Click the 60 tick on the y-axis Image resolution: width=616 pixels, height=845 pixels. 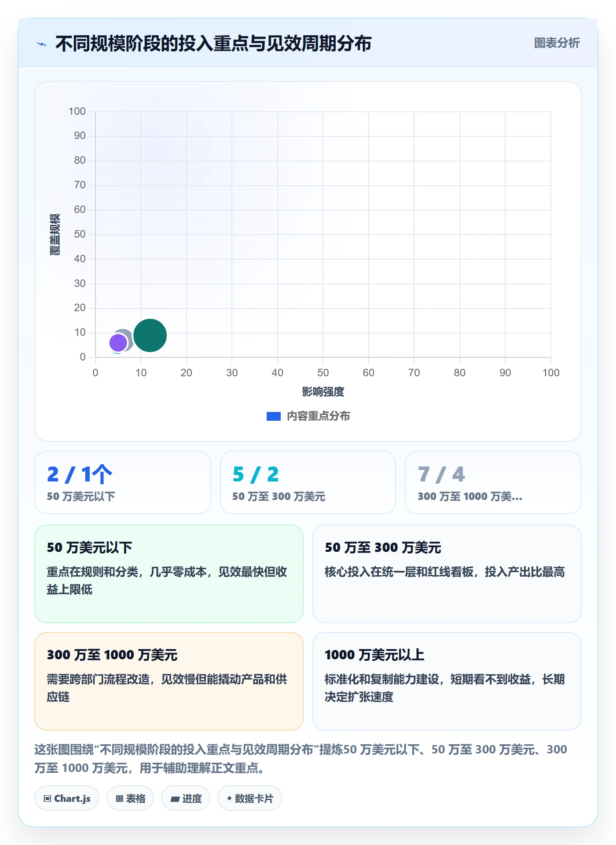[x=80, y=209]
